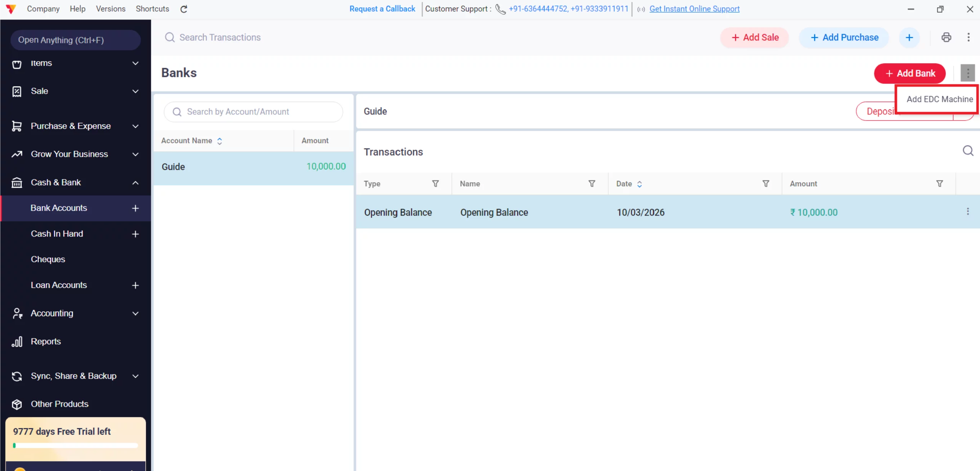Click the plus next to Cash In Hand
The image size is (980, 471).
tap(135, 234)
